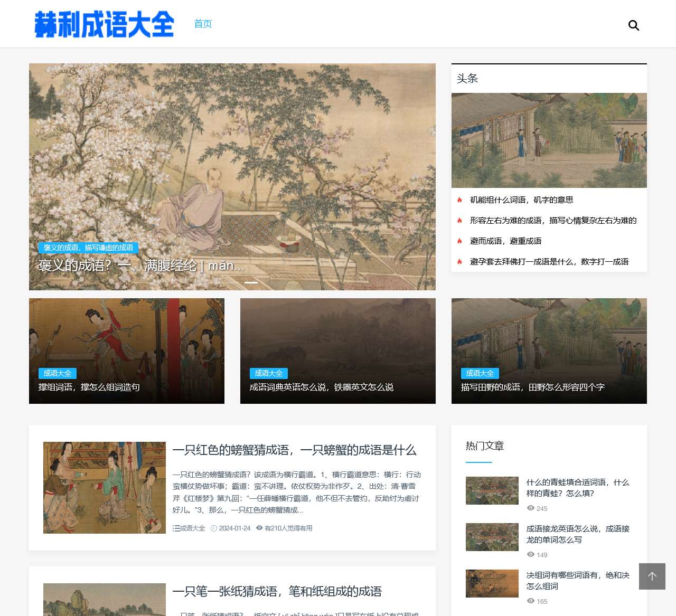This screenshot has height=616, width=676.
Task: Open card 描写田野的成语，田野怎么形容四个字
Action: 533,387
